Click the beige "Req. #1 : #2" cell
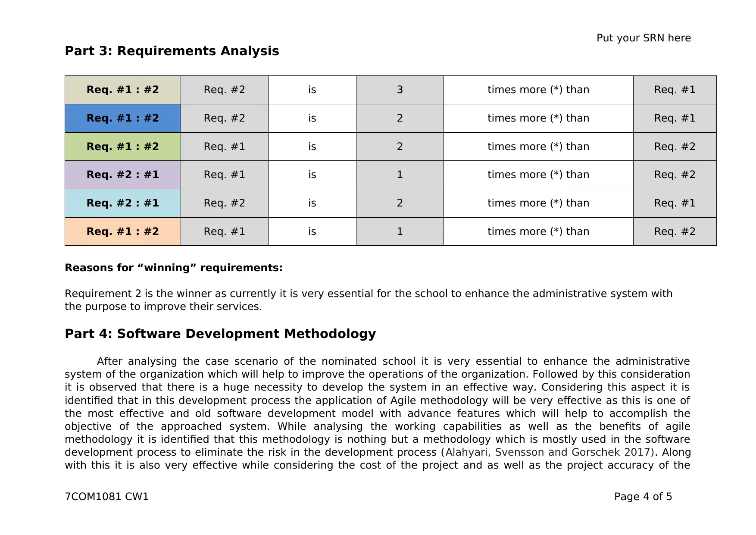756x535 pixels. click(123, 90)
